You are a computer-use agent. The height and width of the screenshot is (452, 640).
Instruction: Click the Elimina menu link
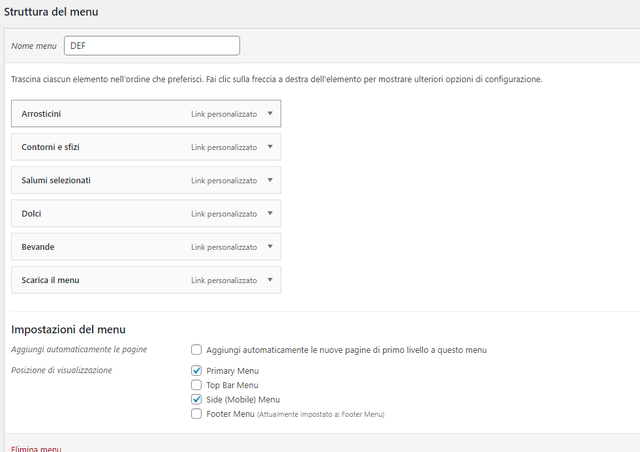point(36,448)
